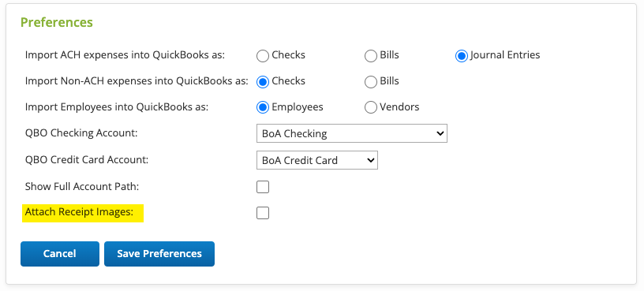644x291 pixels.
Task: Tick the Attach Receipt Images checkbox
Action: 263,213
